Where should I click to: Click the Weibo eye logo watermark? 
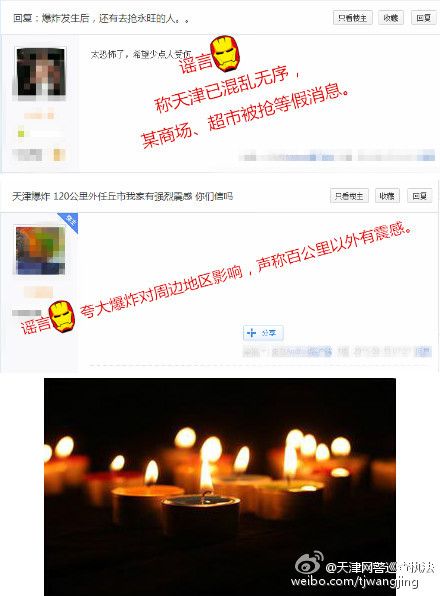pyautogui.click(x=309, y=563)
